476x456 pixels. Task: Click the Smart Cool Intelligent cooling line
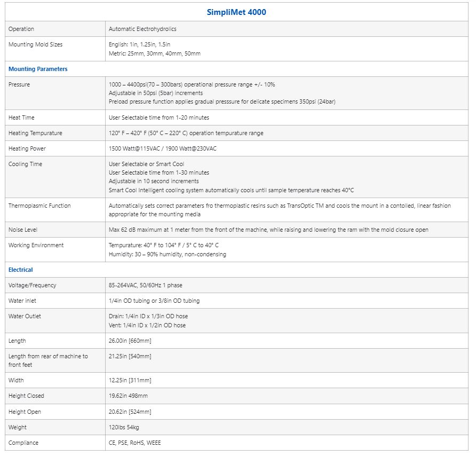point(231,190)
